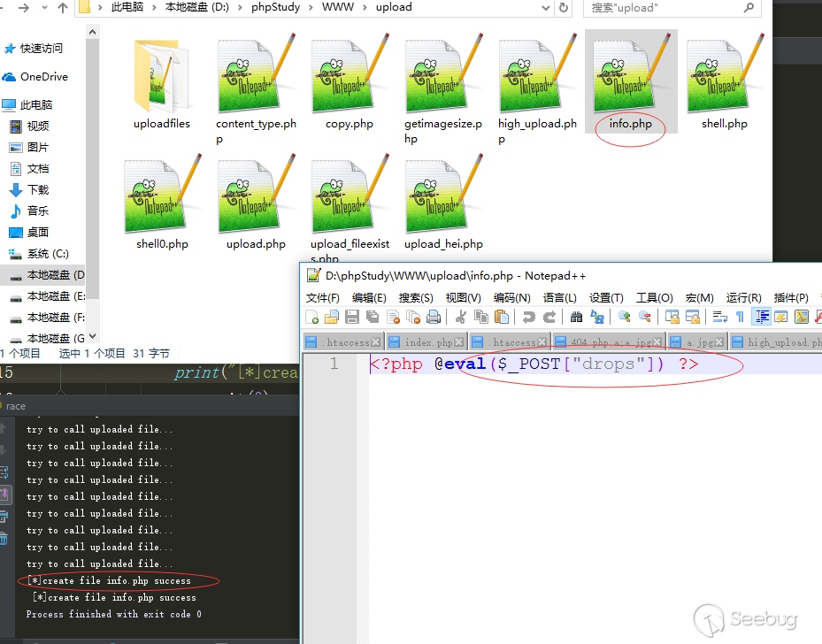
Task: Toggle word wrap toolbar button
Action: click(x=719, y=317)
